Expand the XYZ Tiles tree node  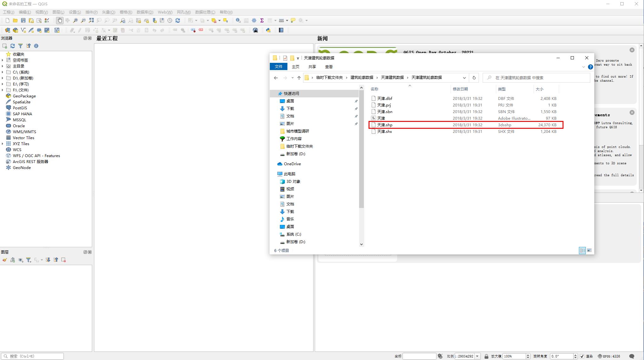click(x=3, y=144)
